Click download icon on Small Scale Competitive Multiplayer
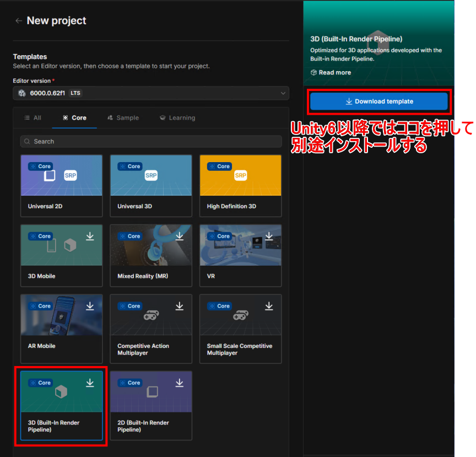The height and width of the screenshot is (457, 476). 269,305
